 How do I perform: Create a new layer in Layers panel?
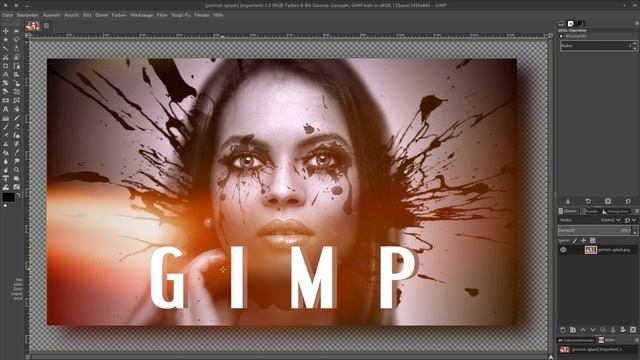click(563, 329)
